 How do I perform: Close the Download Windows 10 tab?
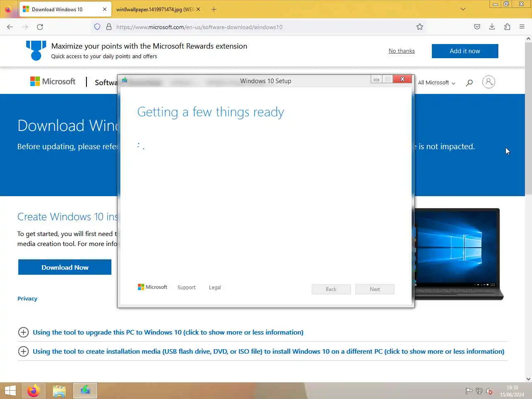pyautogui.click(x=105, y=9)
